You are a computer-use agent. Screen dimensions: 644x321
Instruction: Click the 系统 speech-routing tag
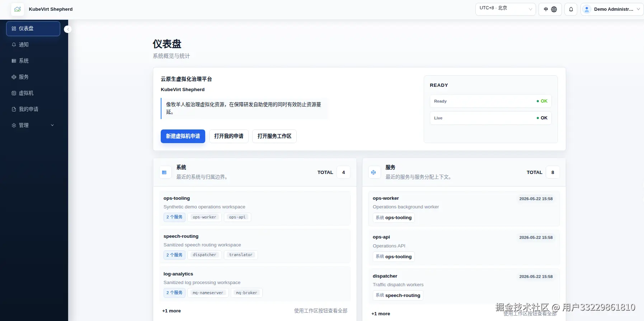point(398,296)
